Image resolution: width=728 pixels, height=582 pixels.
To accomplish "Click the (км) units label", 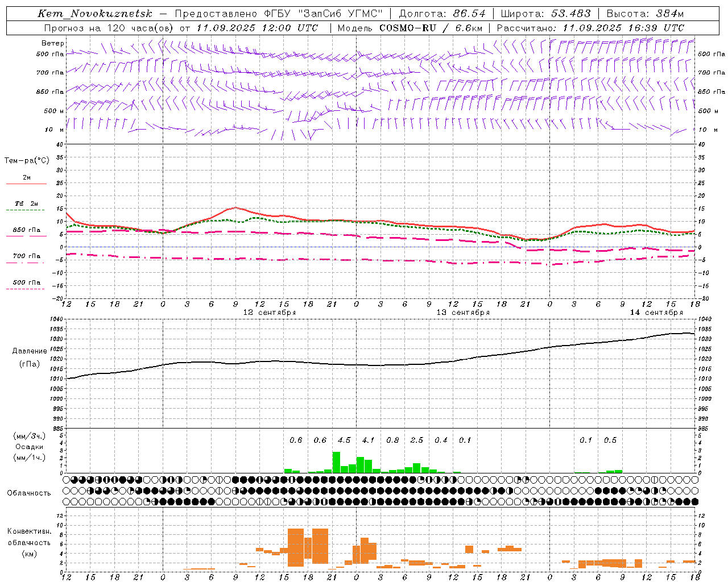I will coord(29,554).
